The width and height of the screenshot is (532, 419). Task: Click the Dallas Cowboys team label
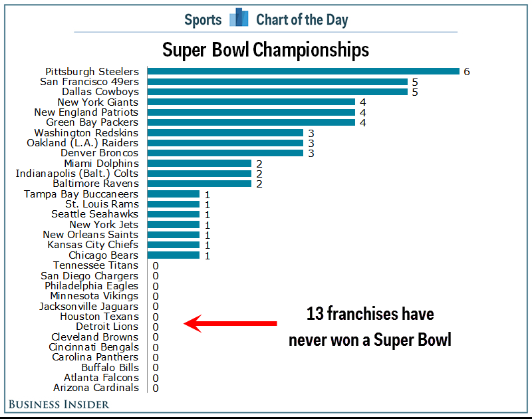pos(100,92)
